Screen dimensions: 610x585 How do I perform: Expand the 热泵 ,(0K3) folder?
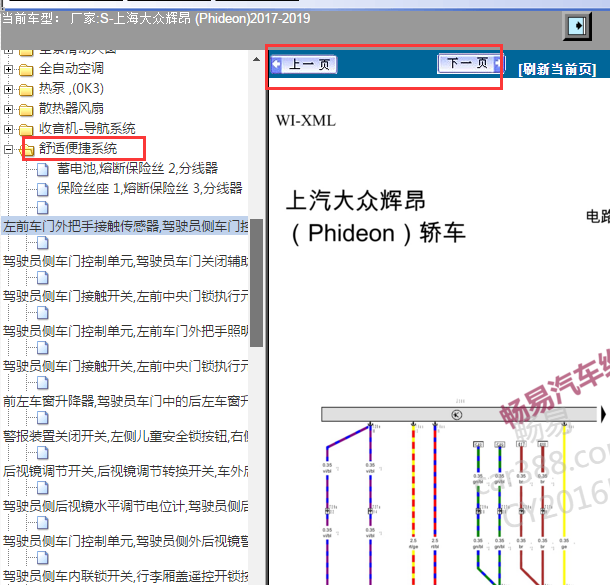[8, 89]
